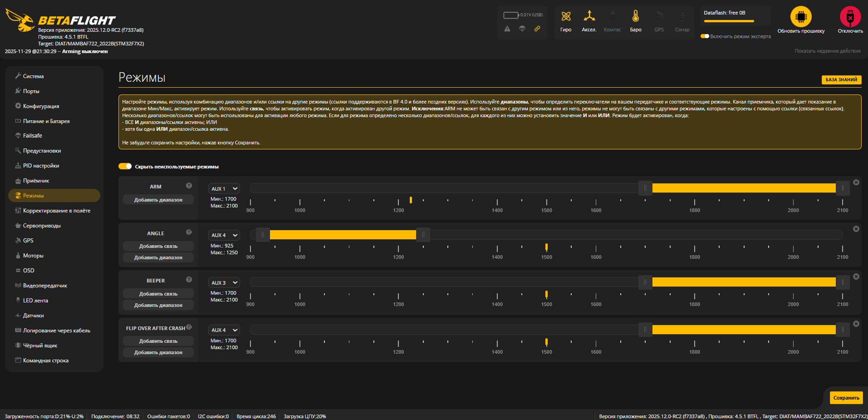Open БАЗА ЗНАНИЙ knowledge base link
This screenshot has height=420, width=868.
point(841,79)
